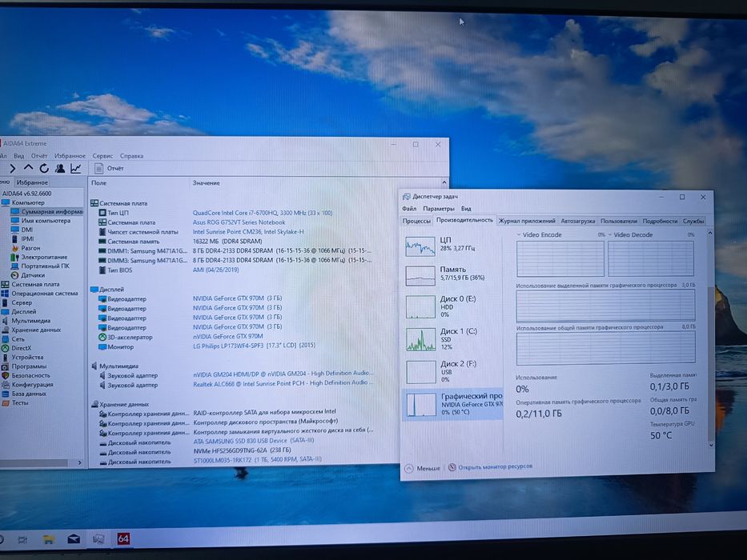Click AIDA64 icon in the taskbar

123,538
